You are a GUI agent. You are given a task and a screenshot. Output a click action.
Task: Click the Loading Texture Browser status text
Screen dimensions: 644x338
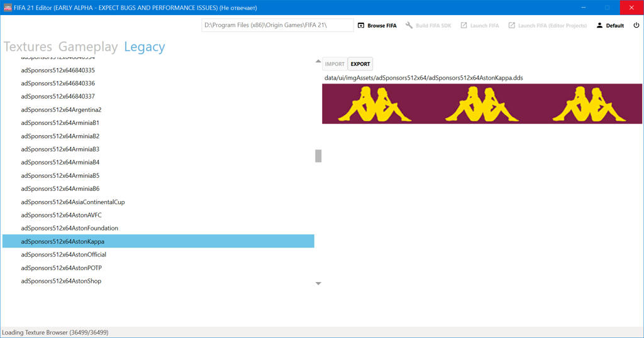[x=55, y=332]
